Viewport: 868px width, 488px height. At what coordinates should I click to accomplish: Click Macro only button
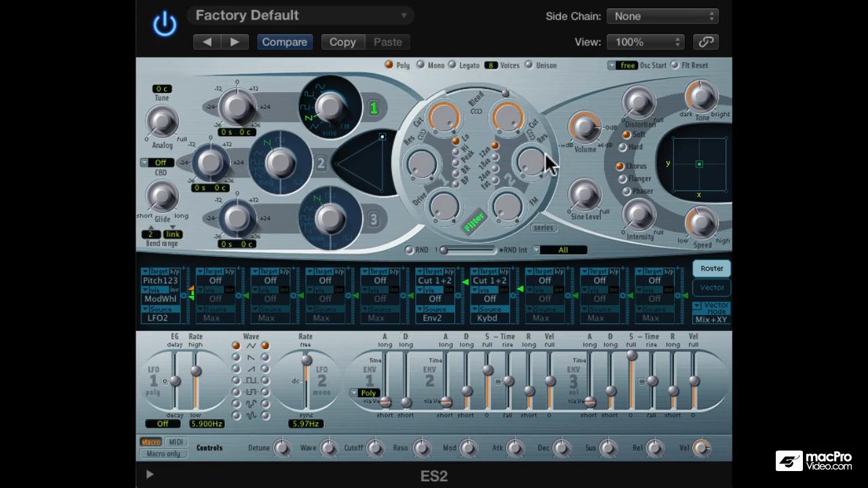[x=163, y=453]
